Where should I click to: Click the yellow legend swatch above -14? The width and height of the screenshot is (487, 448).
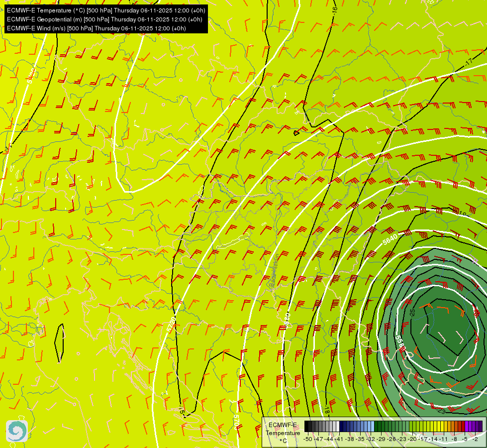tap(435, 426)
